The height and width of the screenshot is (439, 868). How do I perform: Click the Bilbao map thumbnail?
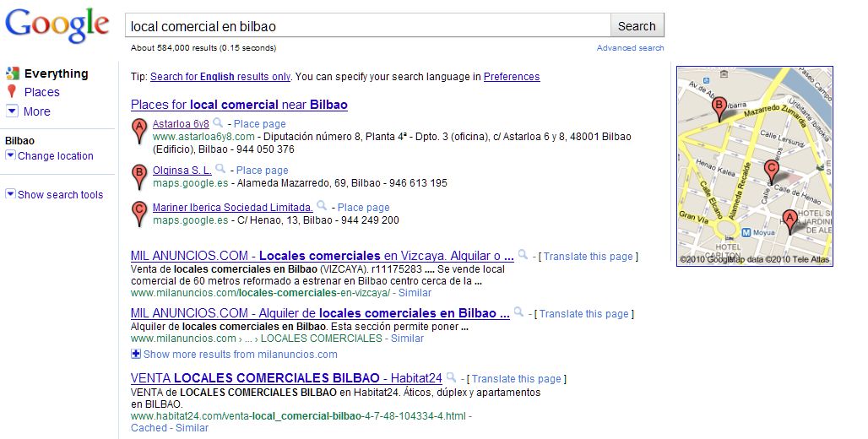click(x=755, y=166)
